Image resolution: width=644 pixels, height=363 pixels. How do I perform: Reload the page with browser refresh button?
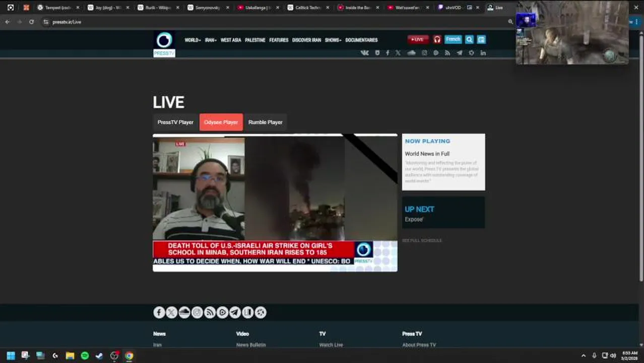coord(31,22)
